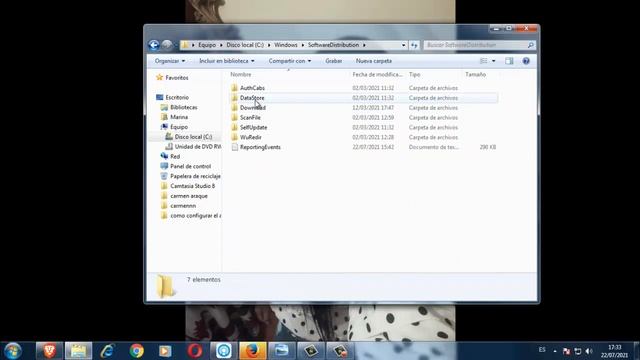
Task: Launch Internet Explorer from the taskbar
Action: tap(107, 351)
